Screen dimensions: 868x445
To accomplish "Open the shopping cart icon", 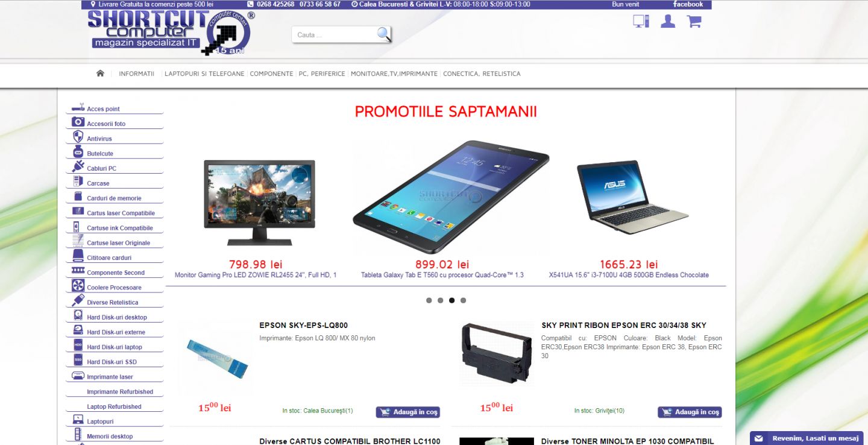I will click(x=694, y=21).
